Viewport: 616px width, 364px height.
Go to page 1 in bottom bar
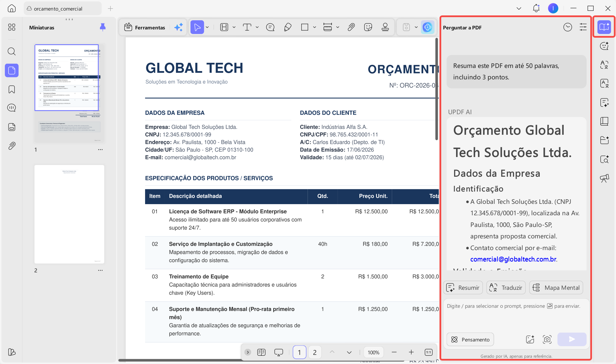click(299, 352)
